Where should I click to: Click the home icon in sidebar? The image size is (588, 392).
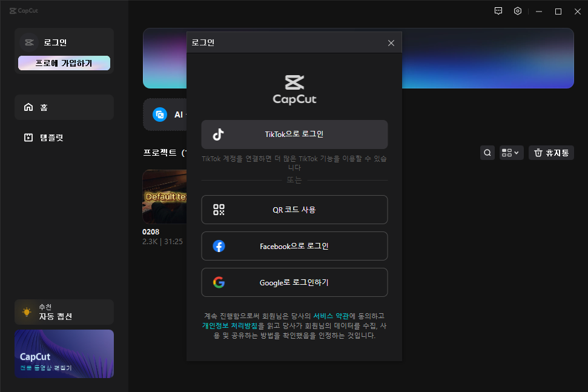click(x=28, y=107)
